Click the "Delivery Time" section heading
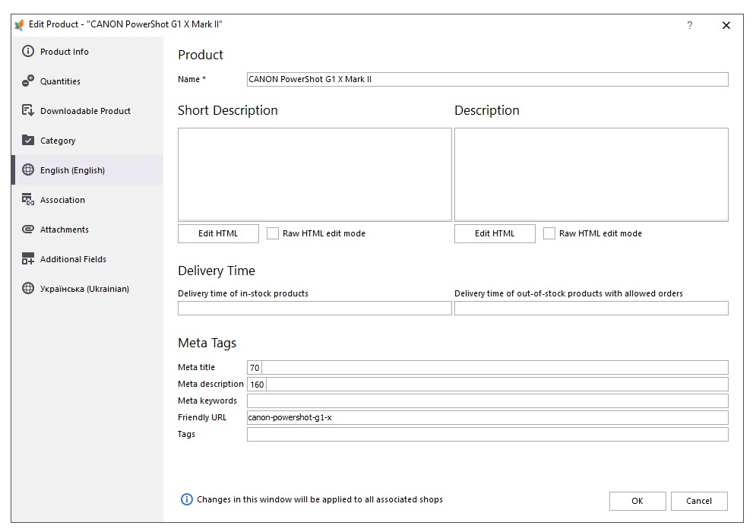 coord(217,271)
